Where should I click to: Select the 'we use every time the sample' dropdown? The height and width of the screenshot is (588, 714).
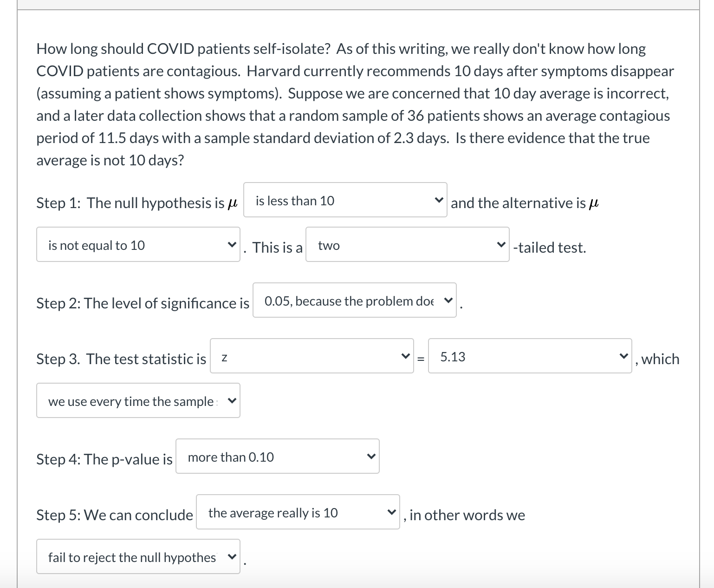(x=138, y=400)
